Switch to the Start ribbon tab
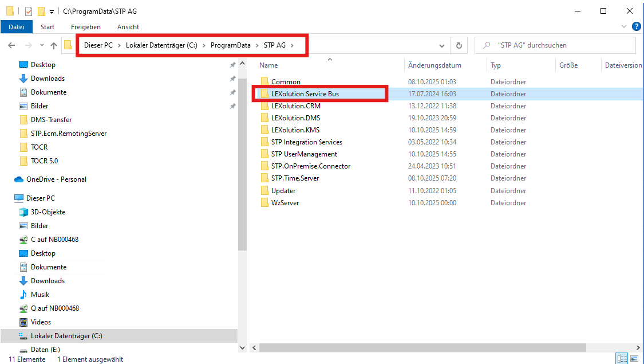644x364 pixels. coord(48,27)
